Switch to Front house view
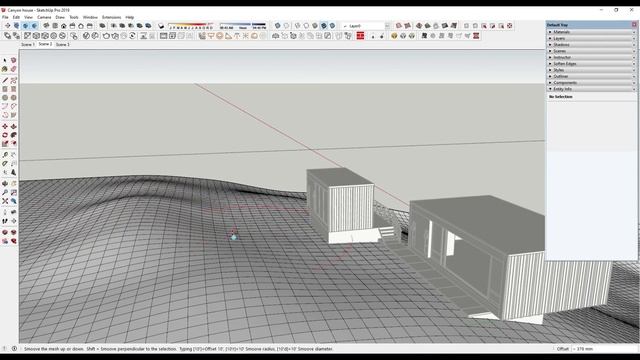This screenshot has width=640, height=360. pos(64,26)
